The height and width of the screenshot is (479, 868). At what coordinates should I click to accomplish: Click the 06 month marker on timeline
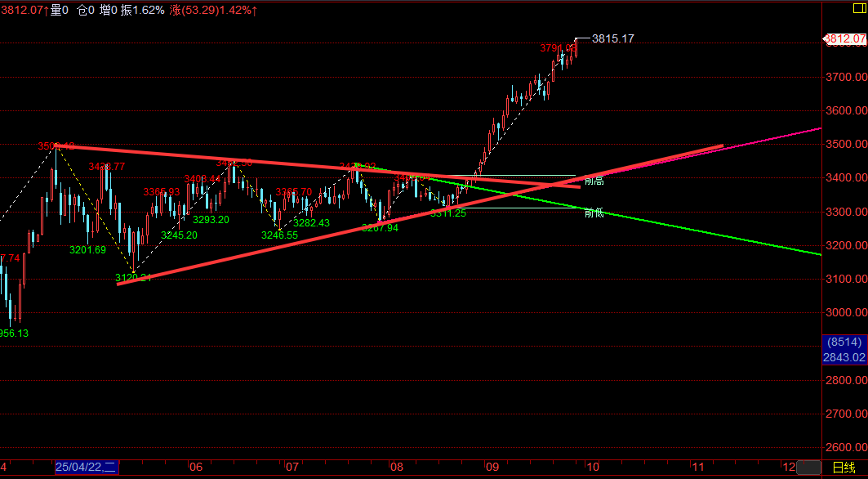pos(195,468)
